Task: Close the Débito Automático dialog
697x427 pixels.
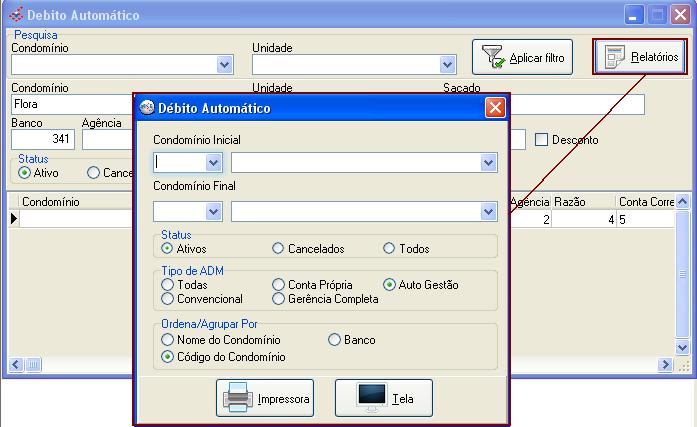Action: (x=494, y=108)
